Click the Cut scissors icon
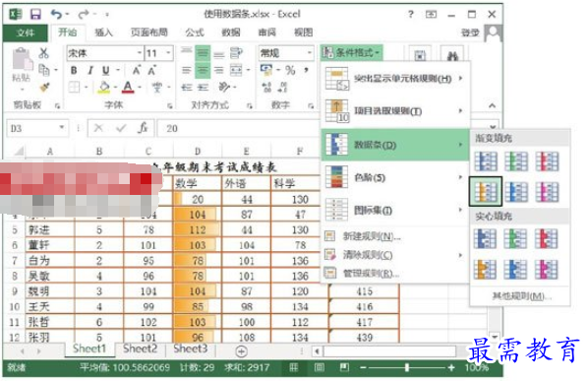588x381 pixels. [x=43, y=53]
